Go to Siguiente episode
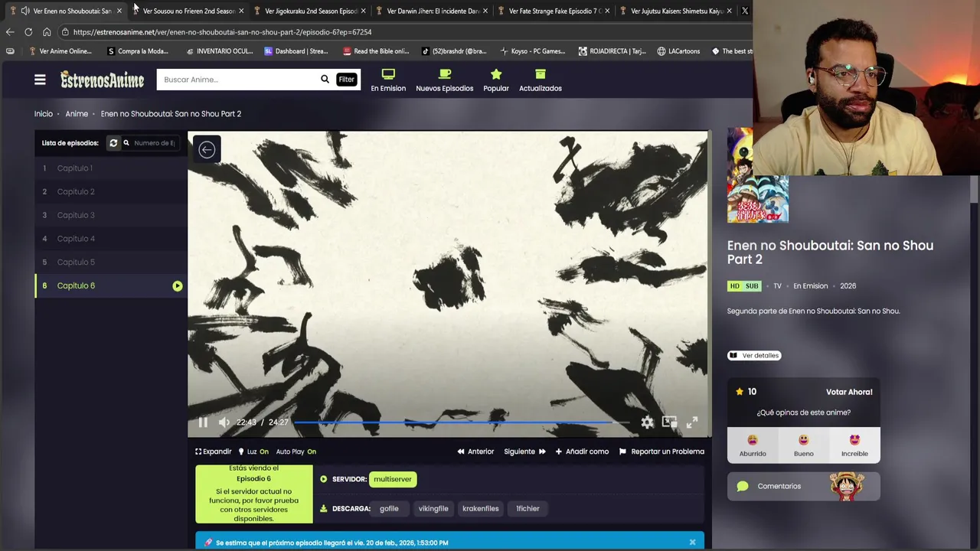The image size is (980, 551). pyautogui.click(x=524, y=452)
